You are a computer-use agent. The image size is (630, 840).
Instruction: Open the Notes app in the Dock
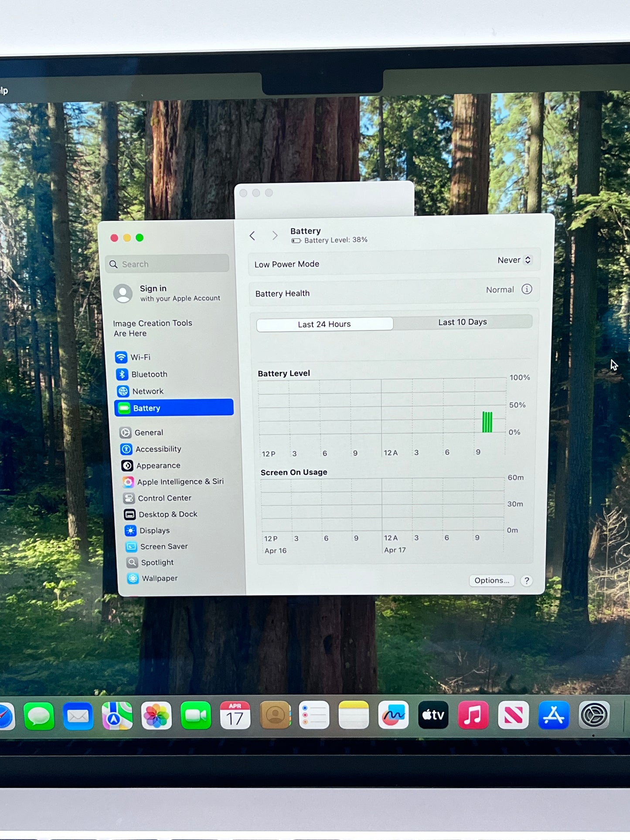354,715
